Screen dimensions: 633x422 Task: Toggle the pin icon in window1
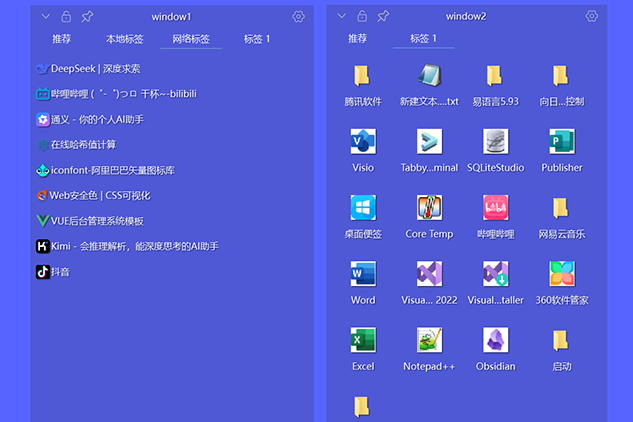click(x=87, y=17)
